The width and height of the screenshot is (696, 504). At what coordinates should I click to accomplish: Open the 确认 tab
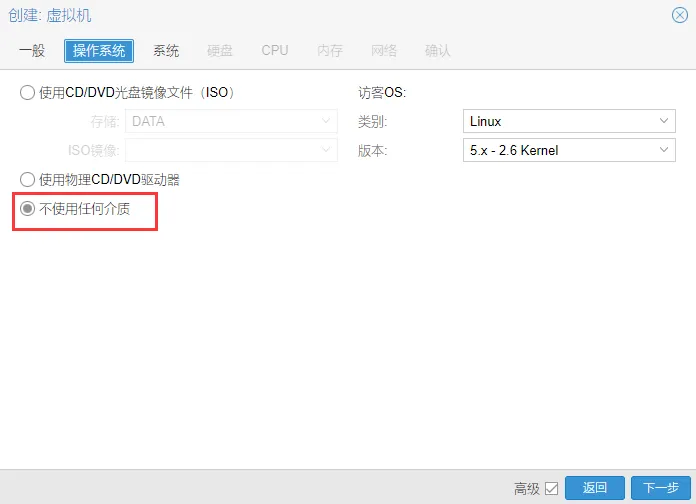pyautogui.click(x=438, y=51)
